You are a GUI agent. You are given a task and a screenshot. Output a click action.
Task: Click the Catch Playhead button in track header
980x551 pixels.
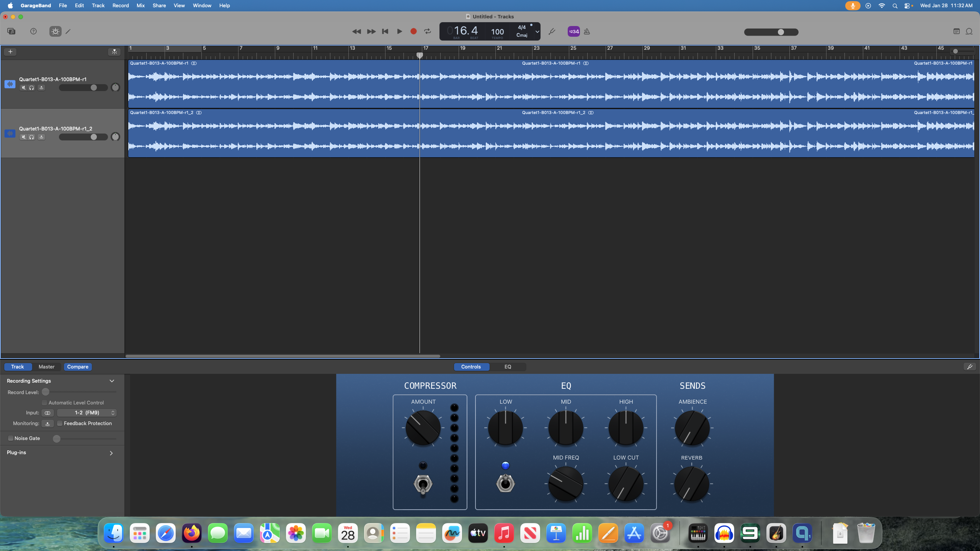pos(114,52)
